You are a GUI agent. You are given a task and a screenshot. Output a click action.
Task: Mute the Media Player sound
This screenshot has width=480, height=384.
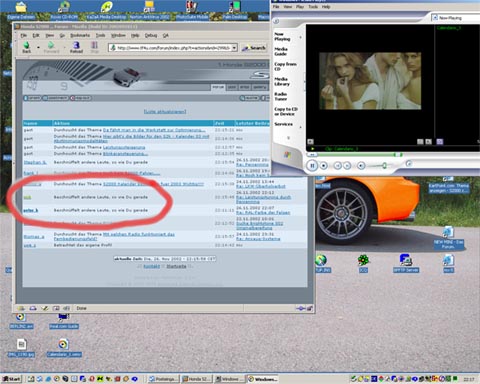(361, 165)
